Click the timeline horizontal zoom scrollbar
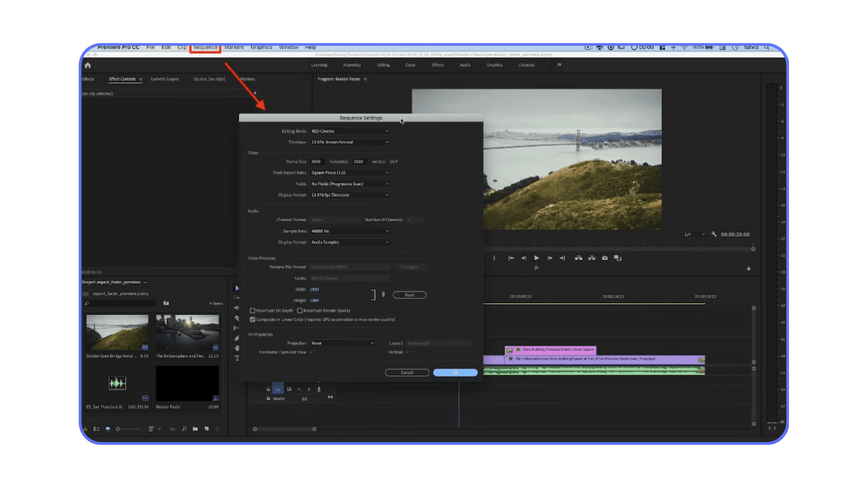 tap(284, 429)
